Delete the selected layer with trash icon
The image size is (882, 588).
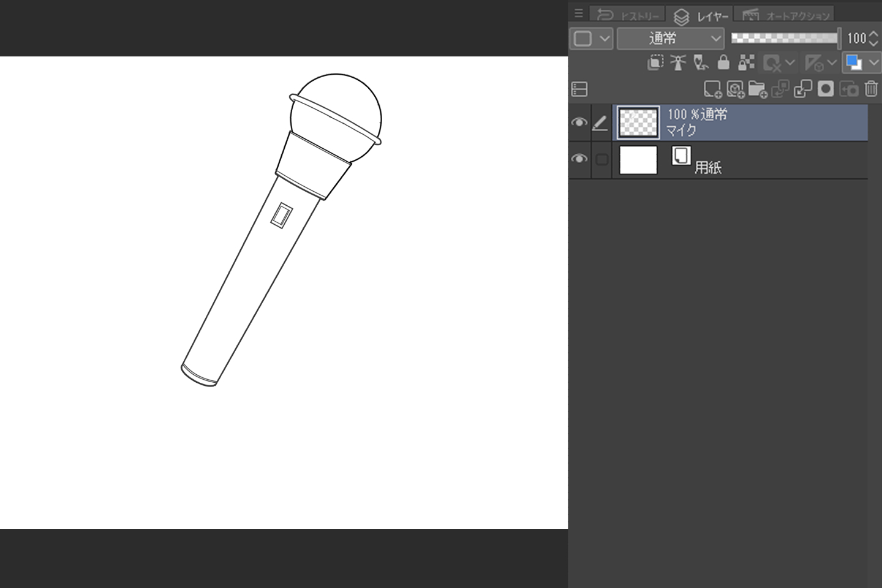click(x=871, y=89)
